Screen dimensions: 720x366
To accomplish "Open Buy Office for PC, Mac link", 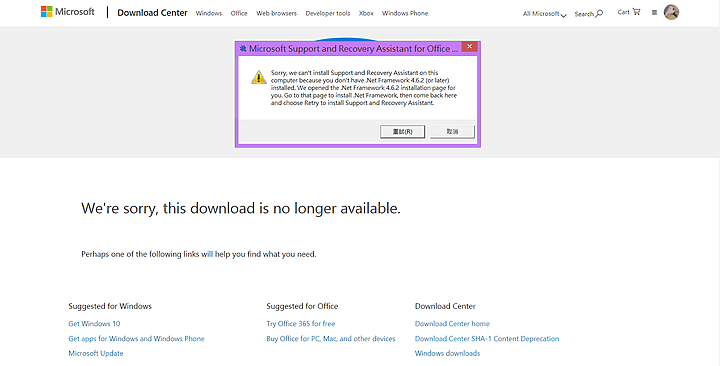I will tap(331, 338).
